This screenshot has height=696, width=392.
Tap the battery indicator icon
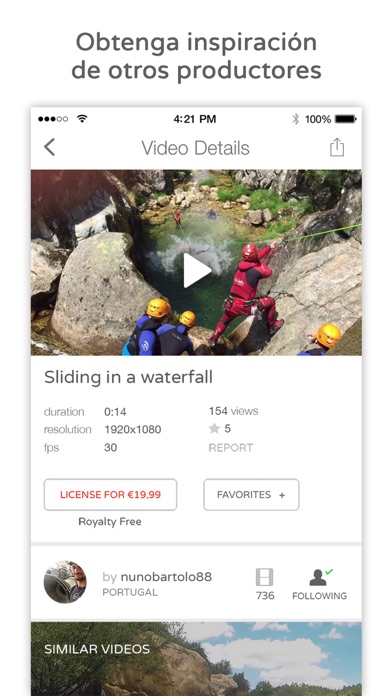[x=345, y=119]
